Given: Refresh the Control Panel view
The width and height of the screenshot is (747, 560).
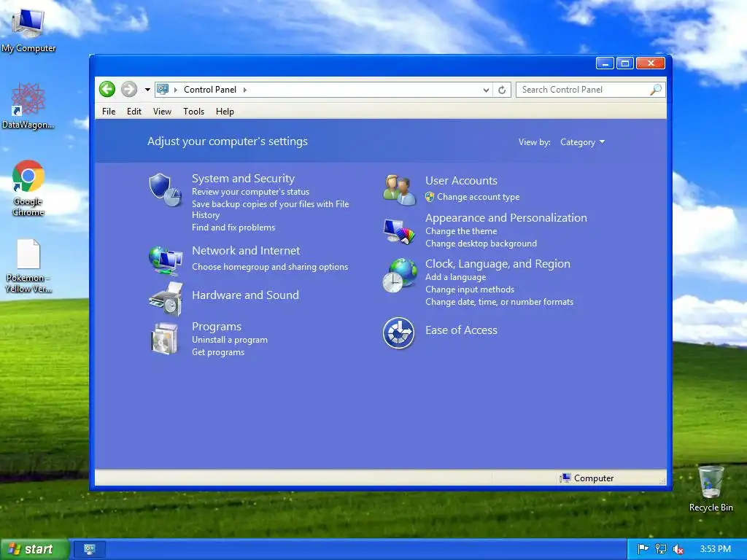Looking at the screenshot, I should pyautogui.click(x=502, y=90).
